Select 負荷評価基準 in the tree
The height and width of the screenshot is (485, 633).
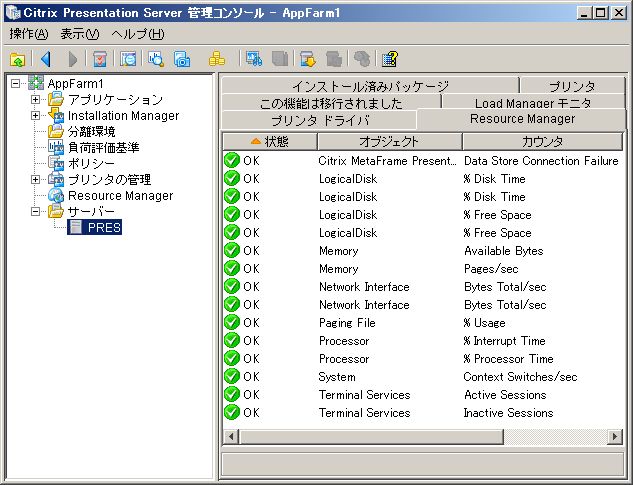(x=103, y=147)
